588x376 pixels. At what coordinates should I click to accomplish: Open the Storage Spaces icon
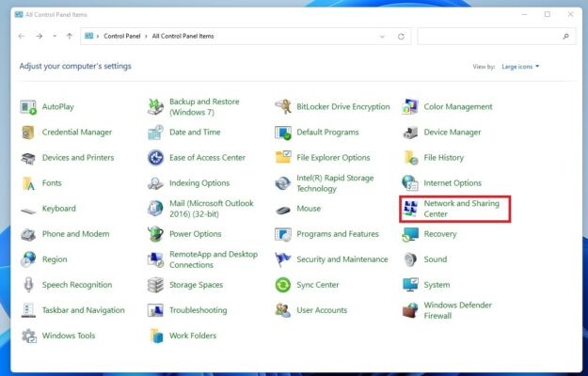tap(155, 285)
